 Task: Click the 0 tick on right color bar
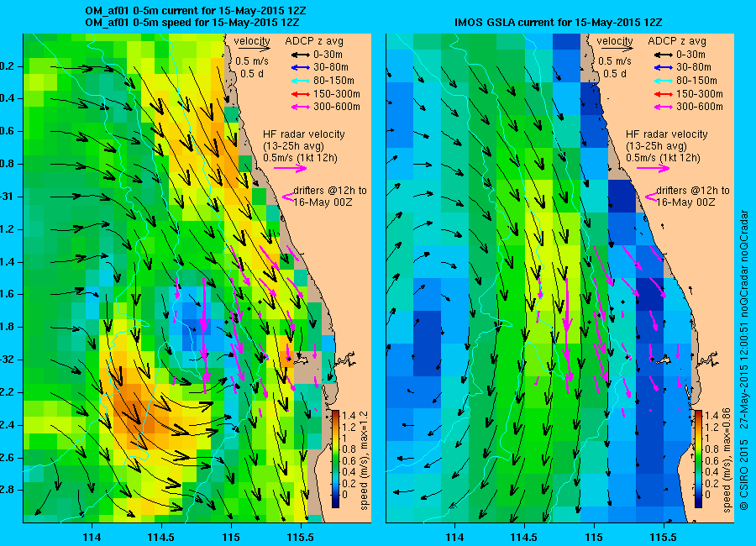[708, 495]
